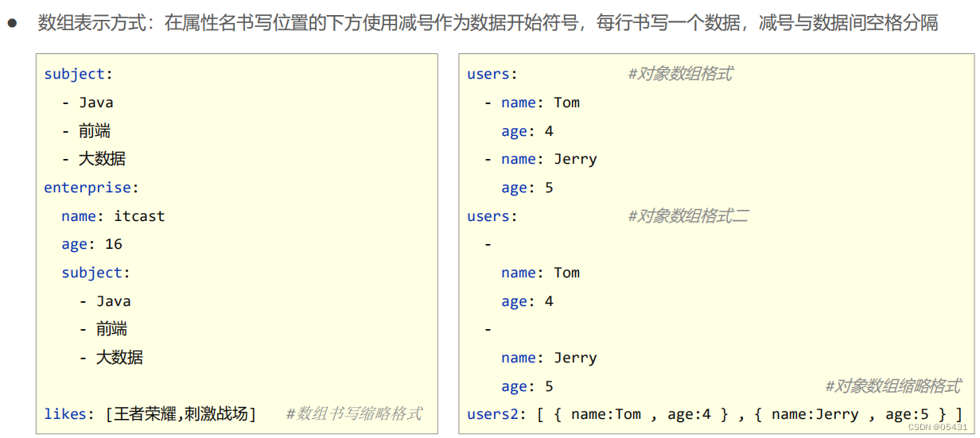
Task: Click '- name: Jerry' line beginning with a dash
Action: [x=541, y=159]
